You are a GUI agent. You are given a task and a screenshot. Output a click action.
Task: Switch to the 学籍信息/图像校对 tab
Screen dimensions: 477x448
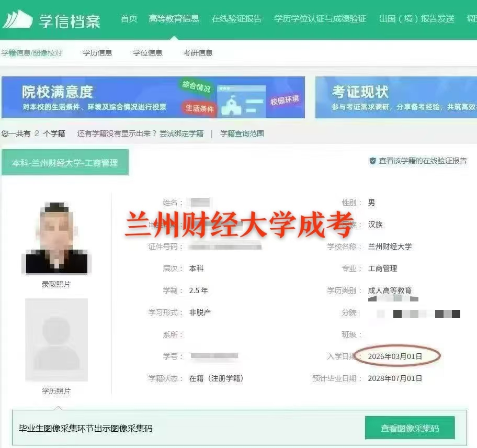(x=31, y=53)
